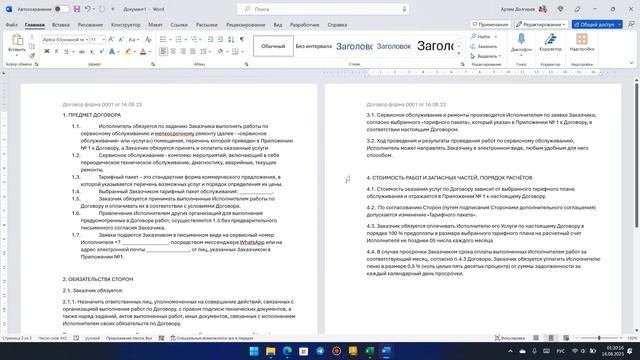640x360 pixels.
Task: Toggle show paragraph marks (¶)
Action: pyautogui.click(x=242, y=39)
